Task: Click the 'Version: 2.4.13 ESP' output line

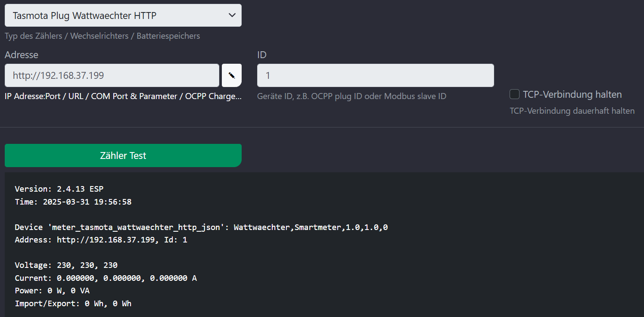Action: coord(59,189)
